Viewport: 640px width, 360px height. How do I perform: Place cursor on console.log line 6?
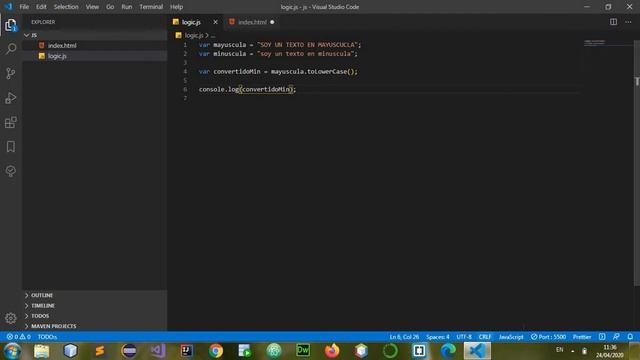coord(247,89)
